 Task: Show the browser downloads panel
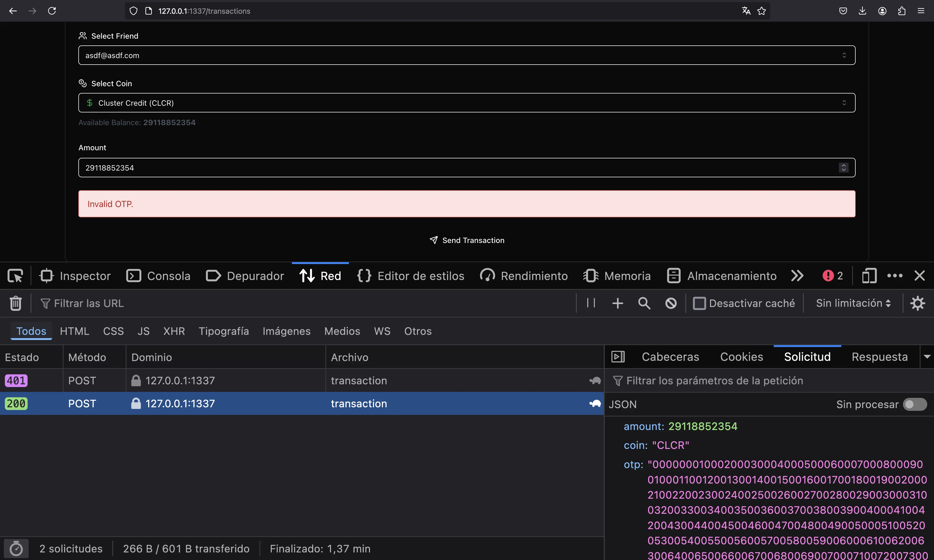tap(862, 11)
